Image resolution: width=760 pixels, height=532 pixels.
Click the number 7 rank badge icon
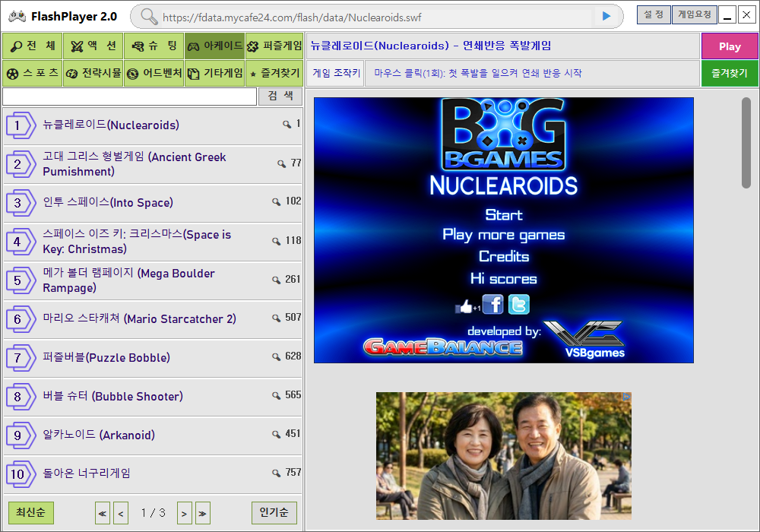point(21,358)
